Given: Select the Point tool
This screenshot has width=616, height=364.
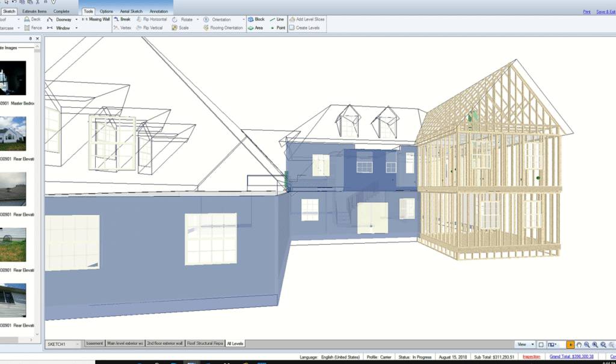Looking at the screenshot, I should (277, 28).
